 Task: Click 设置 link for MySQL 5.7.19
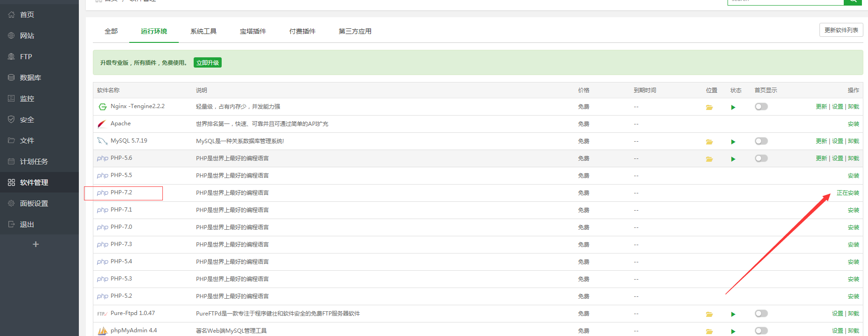coord(838,141)
